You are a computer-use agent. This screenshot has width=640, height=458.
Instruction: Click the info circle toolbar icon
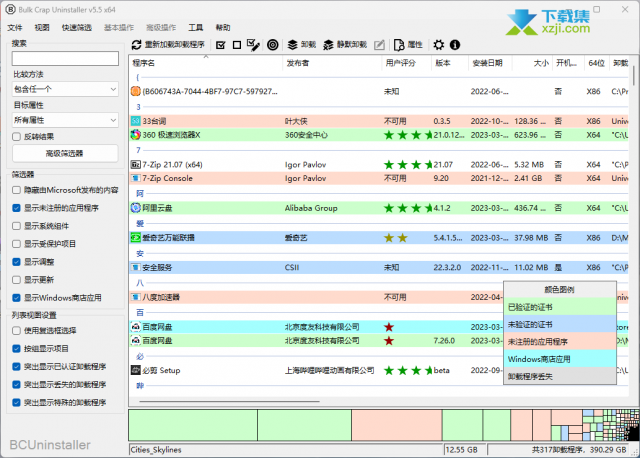coord(455,45)
